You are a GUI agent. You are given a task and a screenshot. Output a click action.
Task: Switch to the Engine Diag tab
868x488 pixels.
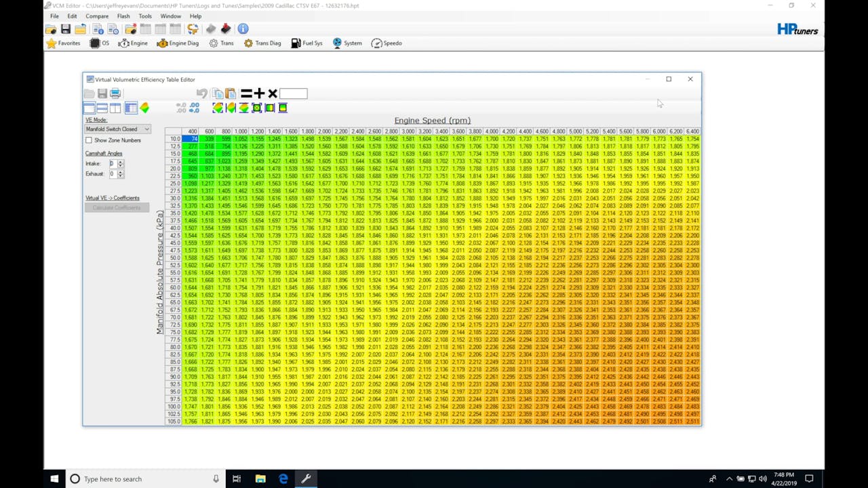pos(178,43)
